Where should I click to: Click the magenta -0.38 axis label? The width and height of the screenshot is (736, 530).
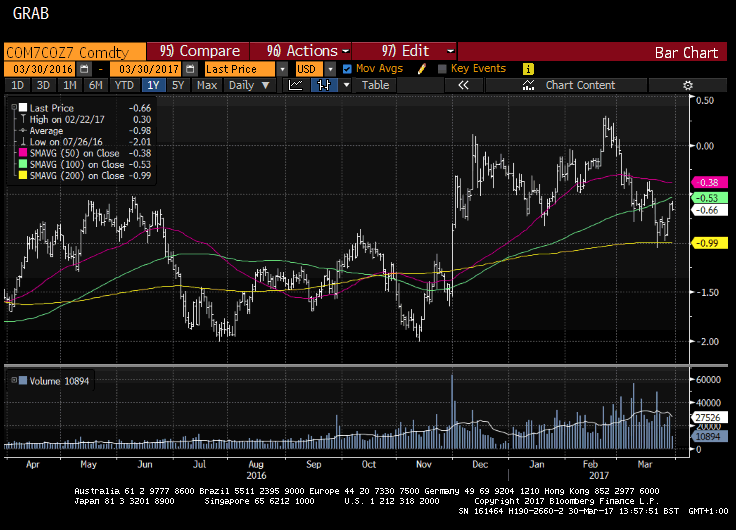click(709, 183)
